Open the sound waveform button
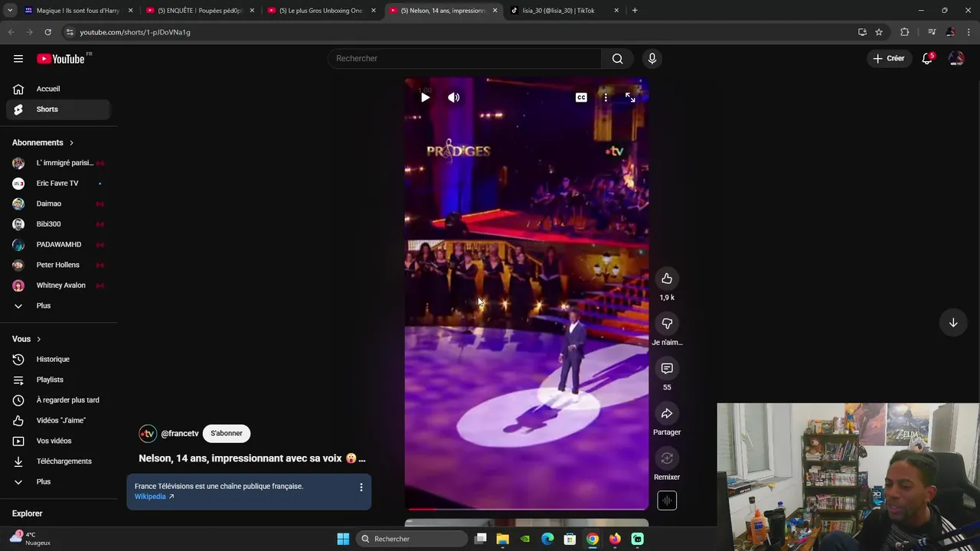Viewport: 980px width, 551px height. 667,500
